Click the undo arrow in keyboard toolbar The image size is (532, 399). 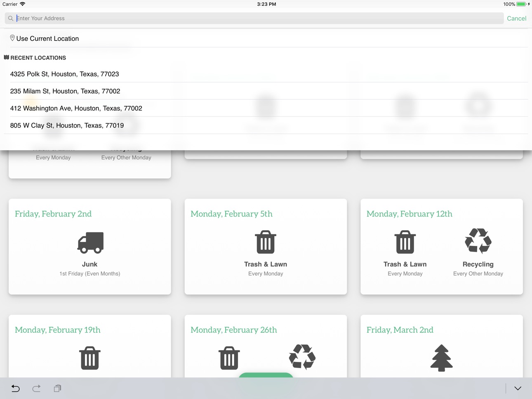(x=15, y=388)
